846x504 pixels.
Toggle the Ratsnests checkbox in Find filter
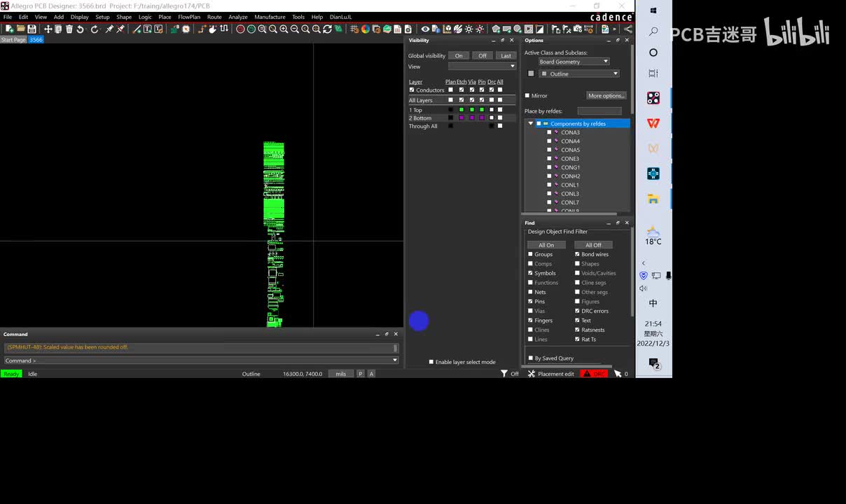coord(577,330)
